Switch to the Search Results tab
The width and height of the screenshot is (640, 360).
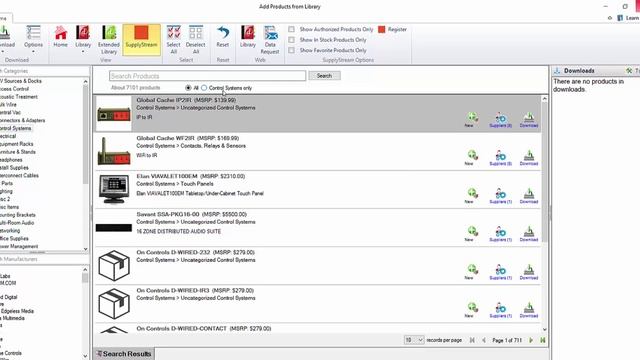coord(124,354)
